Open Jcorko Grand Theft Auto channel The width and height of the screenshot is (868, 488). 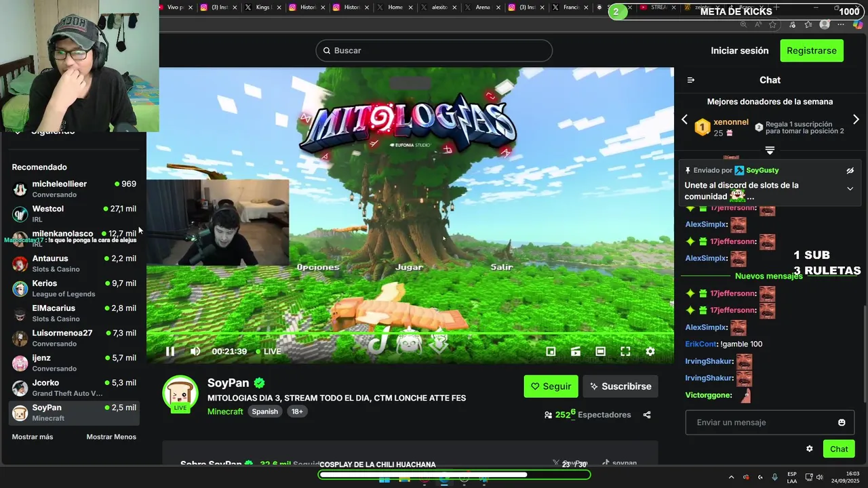pos(75,388)
